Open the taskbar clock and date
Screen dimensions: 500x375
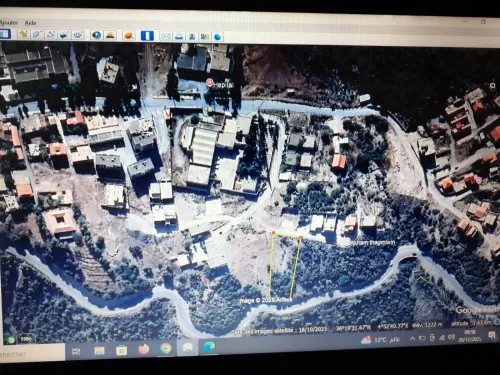click(x=469, y=336)
